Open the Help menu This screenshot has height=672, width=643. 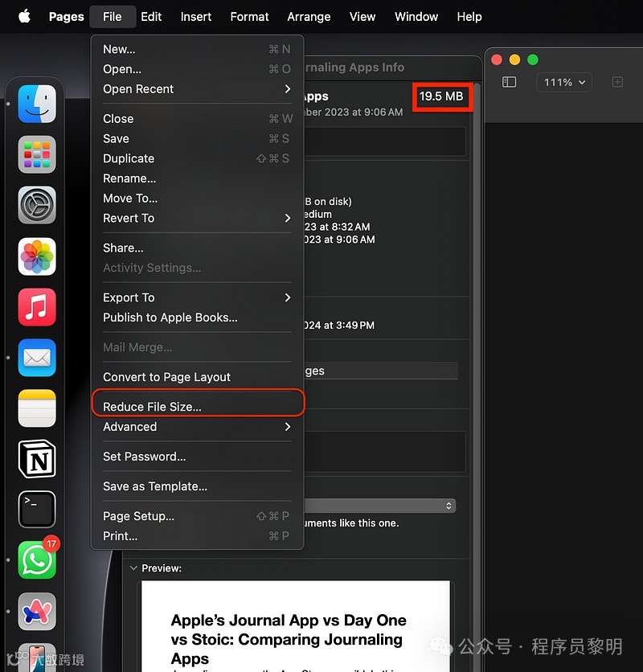tap(469, 17)
